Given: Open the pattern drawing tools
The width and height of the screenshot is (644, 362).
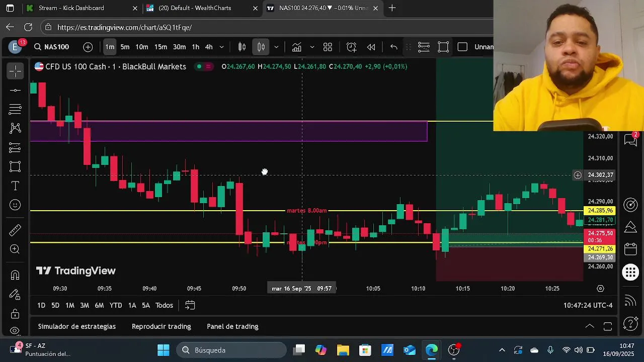Looking at the screenshot, I should click(15, 128).
